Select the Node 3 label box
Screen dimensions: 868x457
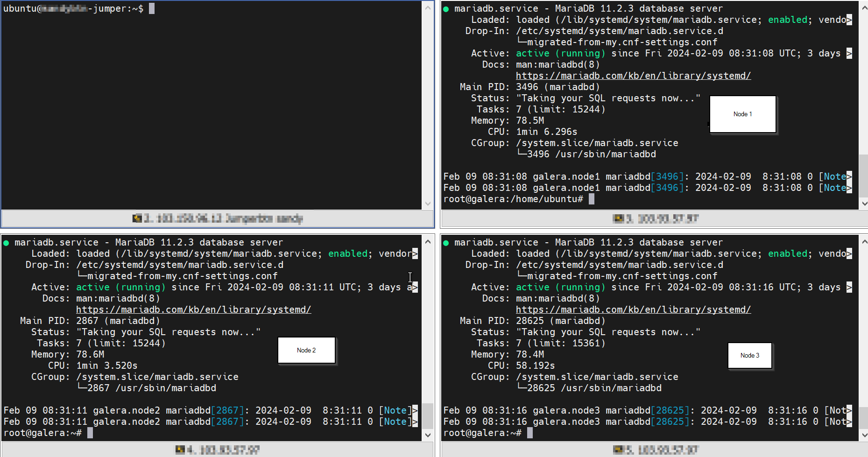(749, 355)
